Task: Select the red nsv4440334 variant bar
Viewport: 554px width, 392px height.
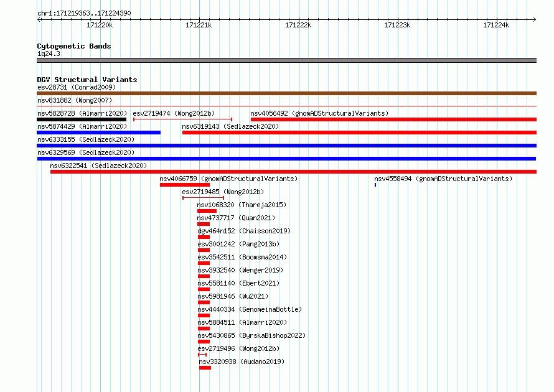Action: [x=204, y=315]
